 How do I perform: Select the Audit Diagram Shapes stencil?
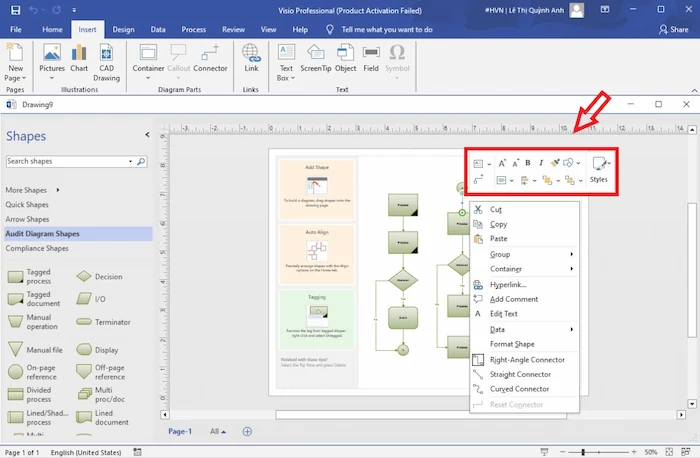pyautogui.click(x=78, y=233)
